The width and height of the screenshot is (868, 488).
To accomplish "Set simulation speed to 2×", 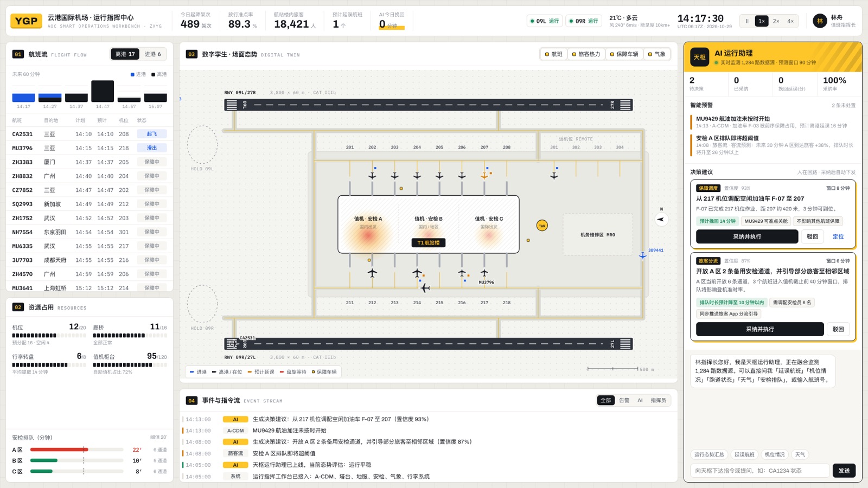I will (776, 21).
